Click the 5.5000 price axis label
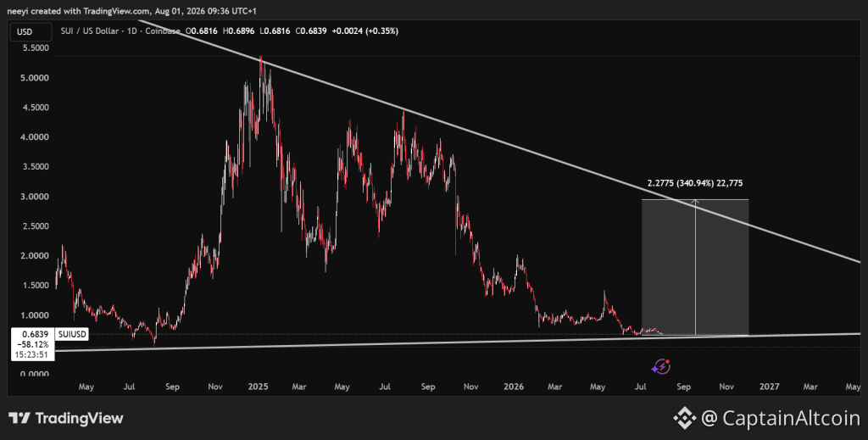The height and width of the screenshot is (440, 868). click(34, 48)
